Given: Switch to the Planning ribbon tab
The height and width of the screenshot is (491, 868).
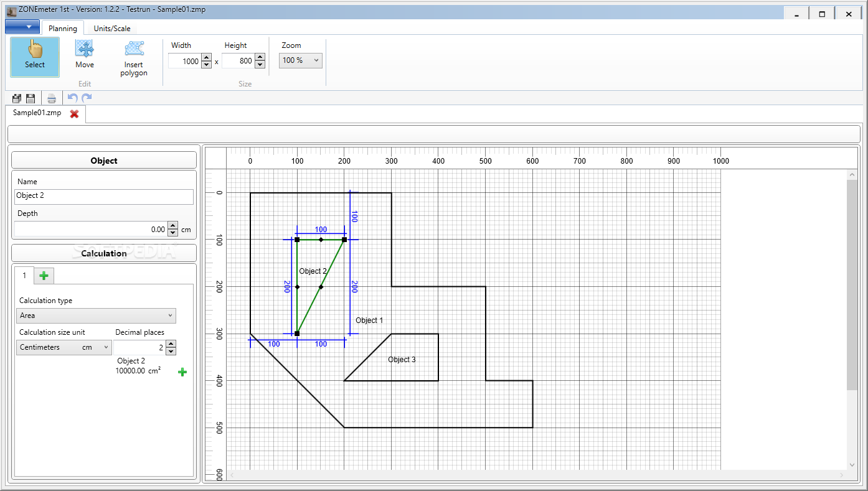Looking at the screenshot, I should coord(63,28).
